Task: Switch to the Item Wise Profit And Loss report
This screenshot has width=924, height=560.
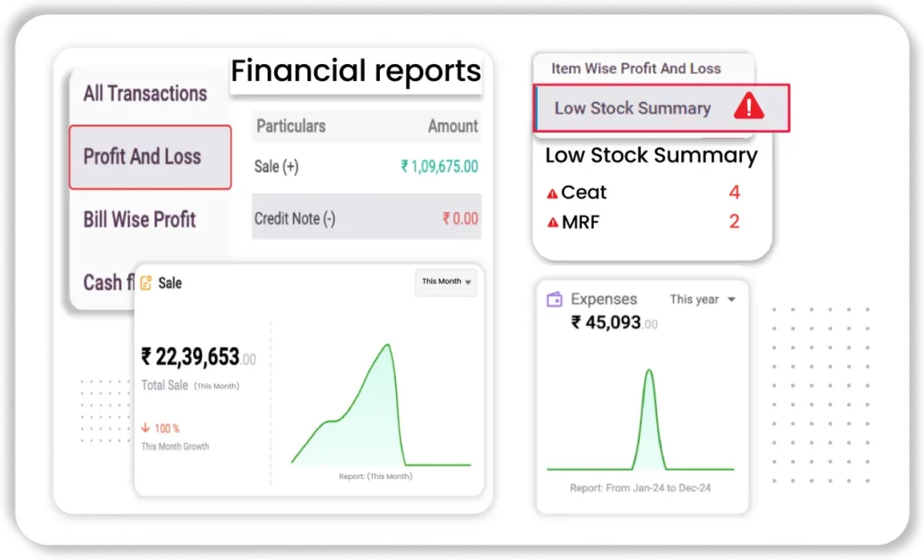Action: coord(637,69)
